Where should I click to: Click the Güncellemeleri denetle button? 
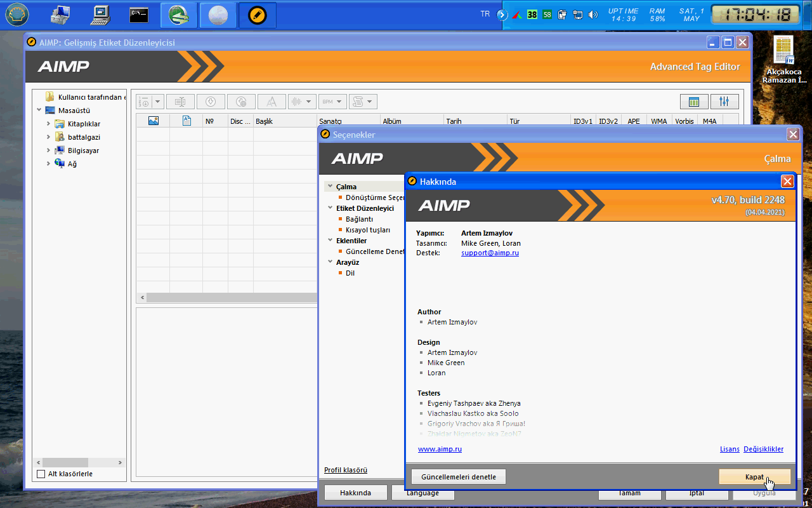459,476
